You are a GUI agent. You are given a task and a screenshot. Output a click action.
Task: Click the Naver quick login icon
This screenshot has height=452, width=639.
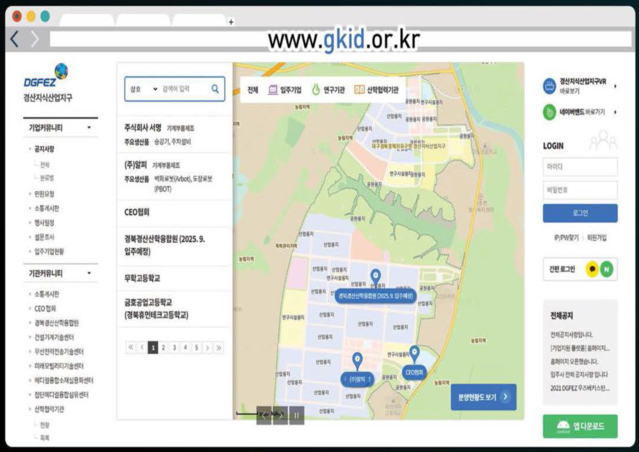[608, 269]
